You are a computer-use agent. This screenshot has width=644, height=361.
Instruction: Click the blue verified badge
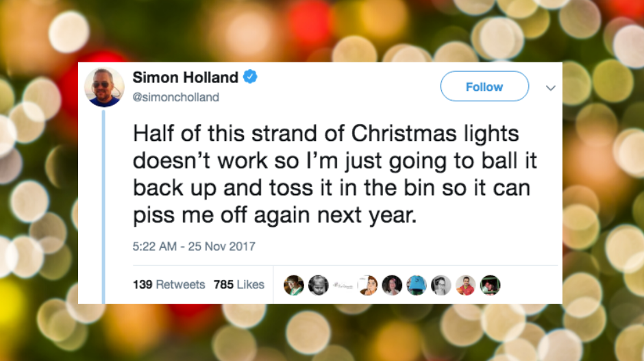point(250,77)
